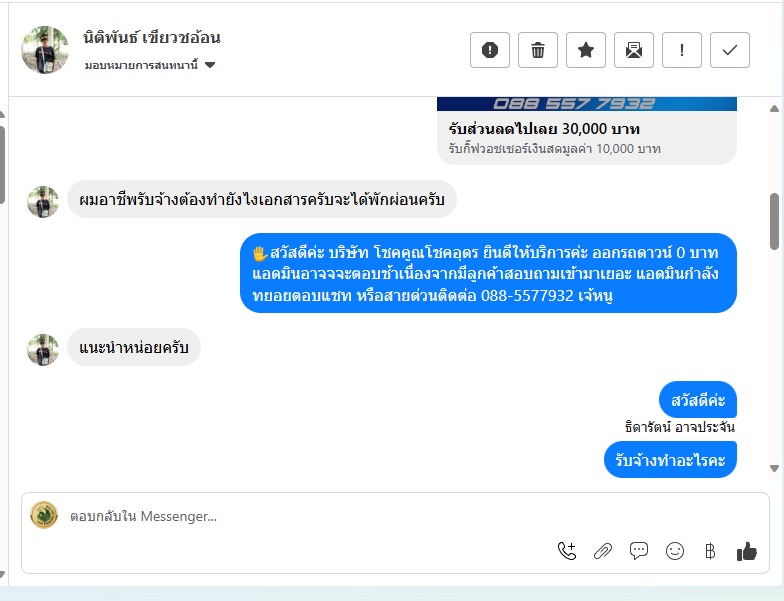Mark conversation as spam icon
This screenshot has height=601, width=784.
490,50
